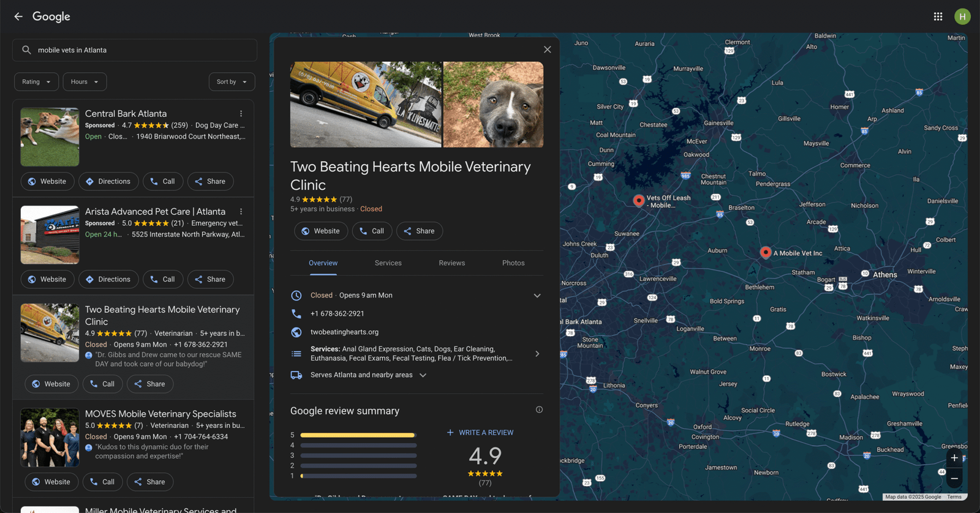The height and width of the screenshot is (513, 980).
Task: Share Arista Advanced Pet Care listing
Action: coord(210,279)
